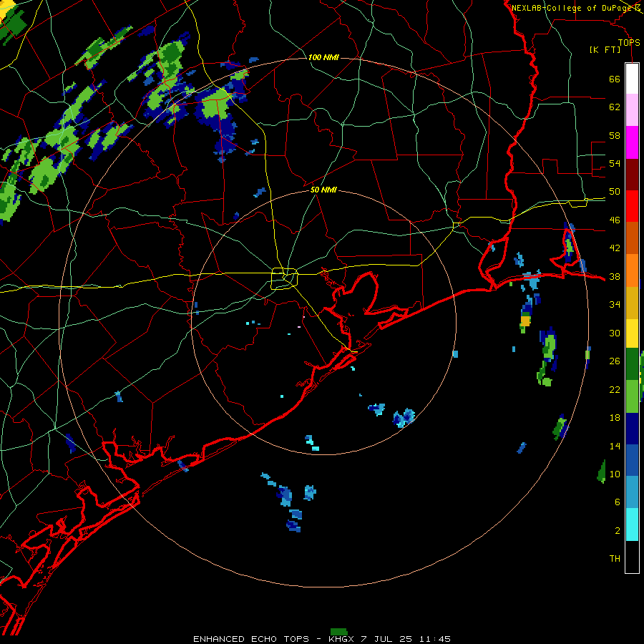Click the legend value "50"
The width and height of the screenshot is (644, 644).
click(615, 192)
